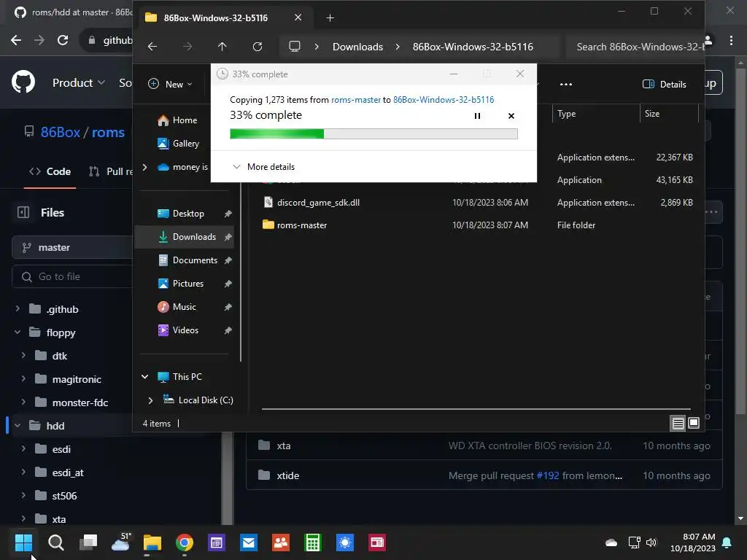Open Chrome's three-dot menu
747x560 pixels.
pos(731,41)
